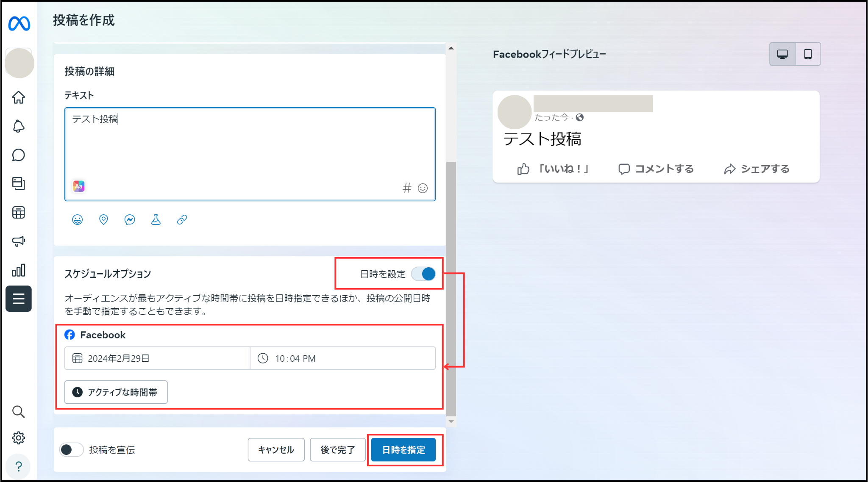
Task: Click the help question mark icon
Action: click(19, 467)
